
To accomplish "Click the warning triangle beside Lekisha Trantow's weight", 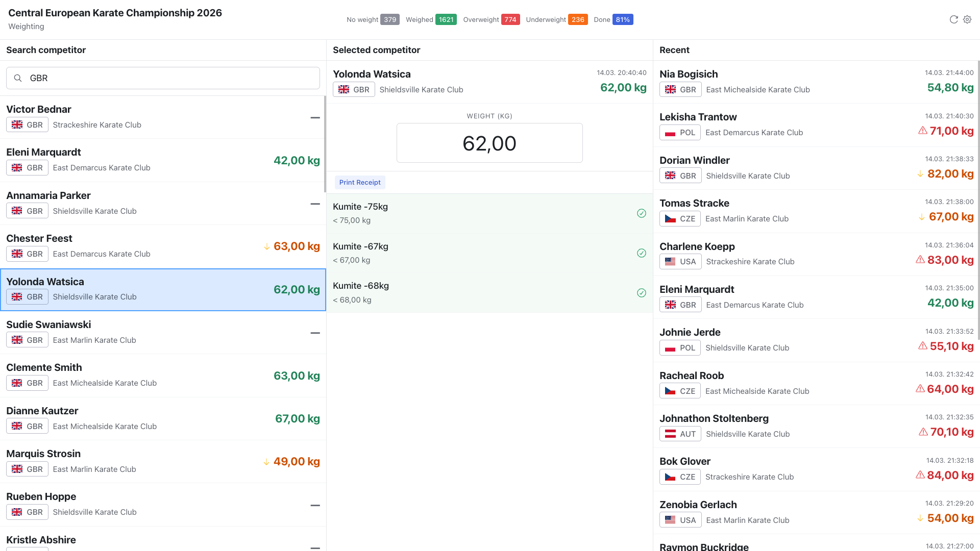I will 922,131.
